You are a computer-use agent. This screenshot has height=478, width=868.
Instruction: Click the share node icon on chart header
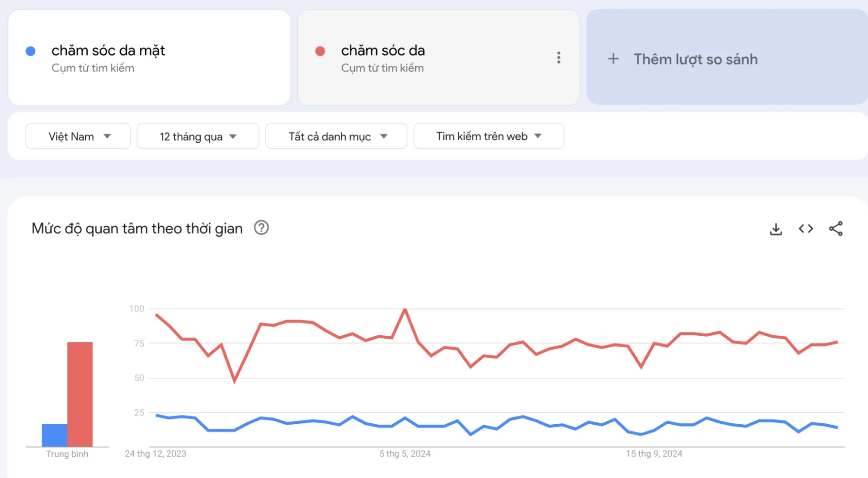pos(836,229)
